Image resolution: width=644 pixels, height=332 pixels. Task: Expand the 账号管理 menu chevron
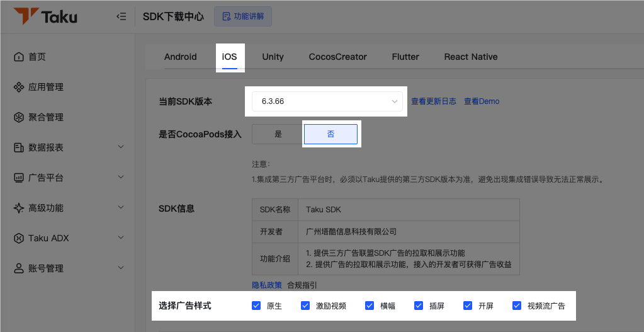(121, 268)
